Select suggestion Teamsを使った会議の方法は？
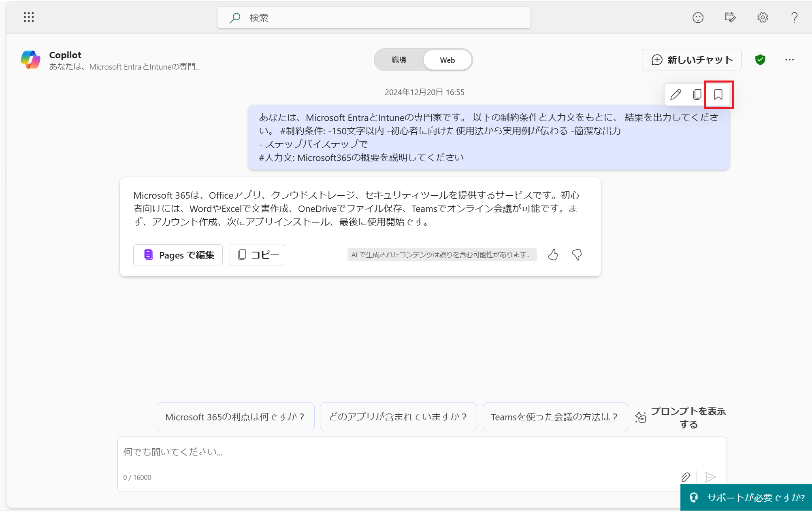 pyautogui.click(x=555, y=417)
